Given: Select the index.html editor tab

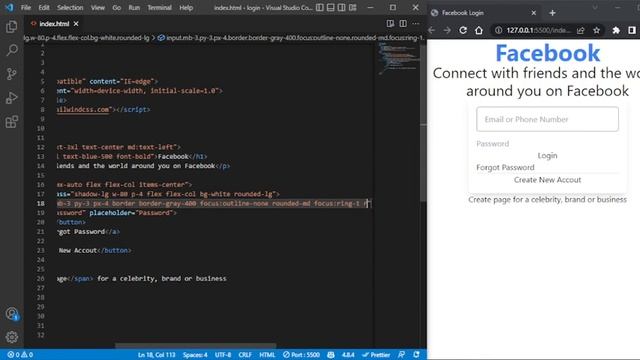Looking at the screenshot, I should pos(54,24).
